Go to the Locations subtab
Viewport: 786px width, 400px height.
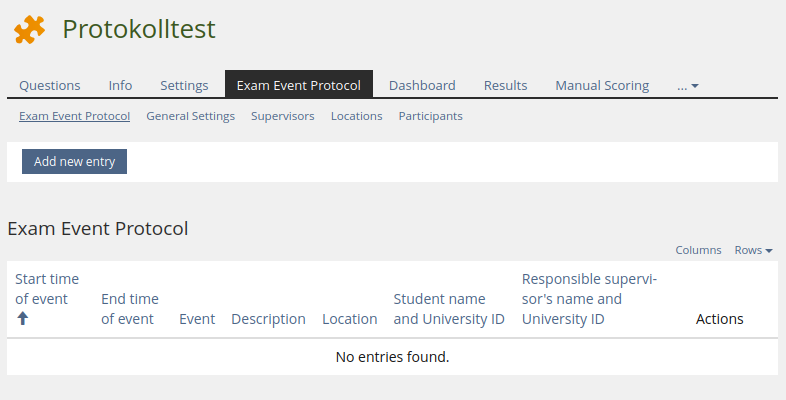[356, 116]
